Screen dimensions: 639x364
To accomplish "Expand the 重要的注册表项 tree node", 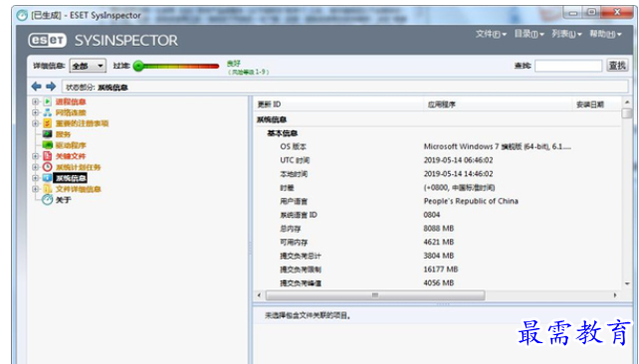I will click(36, 123).
